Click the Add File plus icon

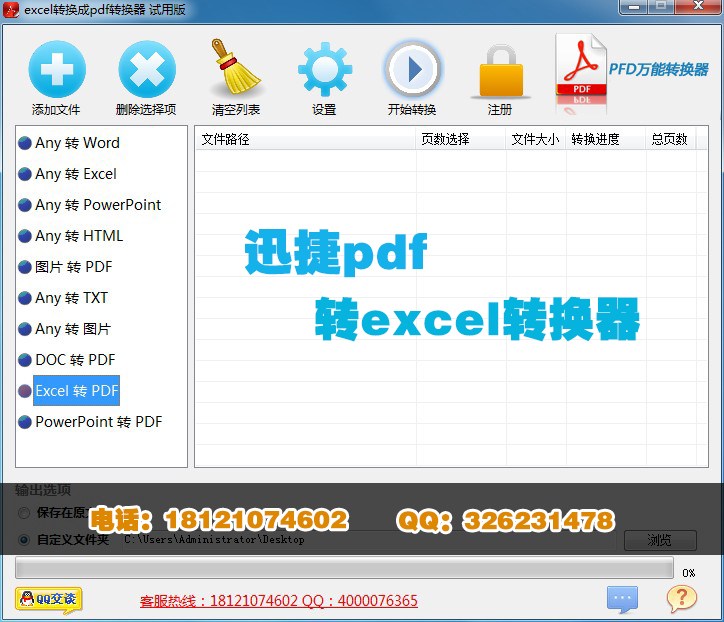tap(57, 69)
